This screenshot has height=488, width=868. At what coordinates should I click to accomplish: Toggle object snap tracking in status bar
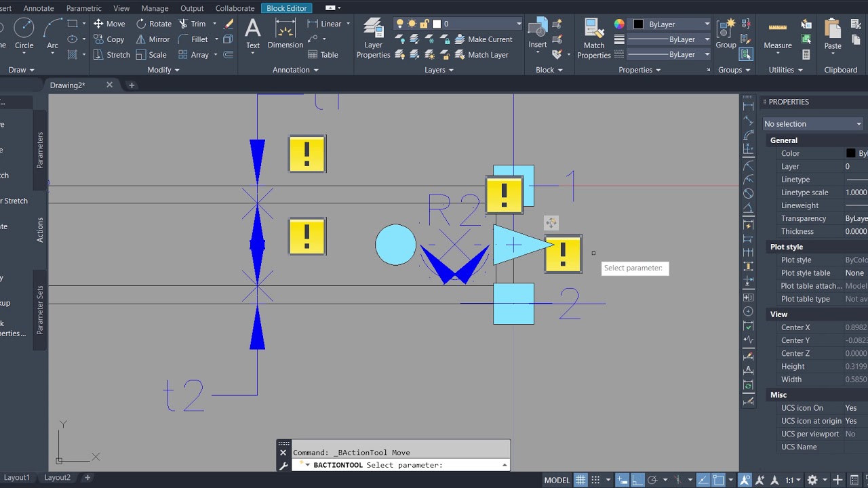click(703, 480)
